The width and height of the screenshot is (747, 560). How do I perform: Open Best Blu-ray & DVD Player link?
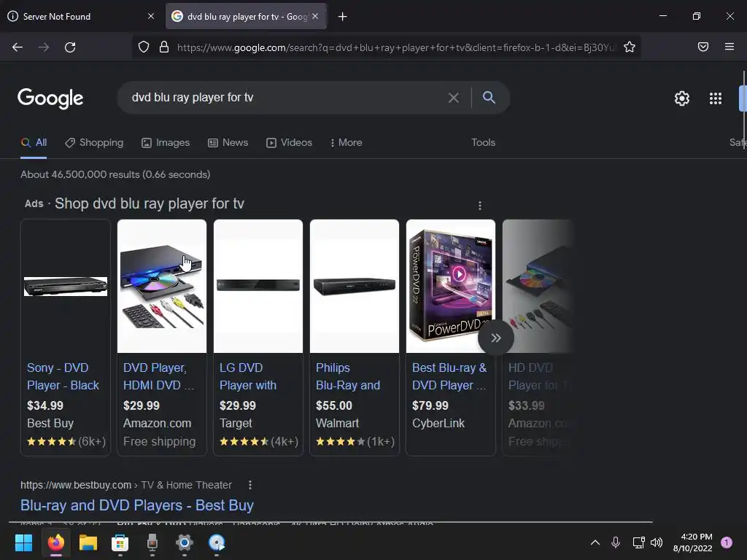click(x=449, y=377)
